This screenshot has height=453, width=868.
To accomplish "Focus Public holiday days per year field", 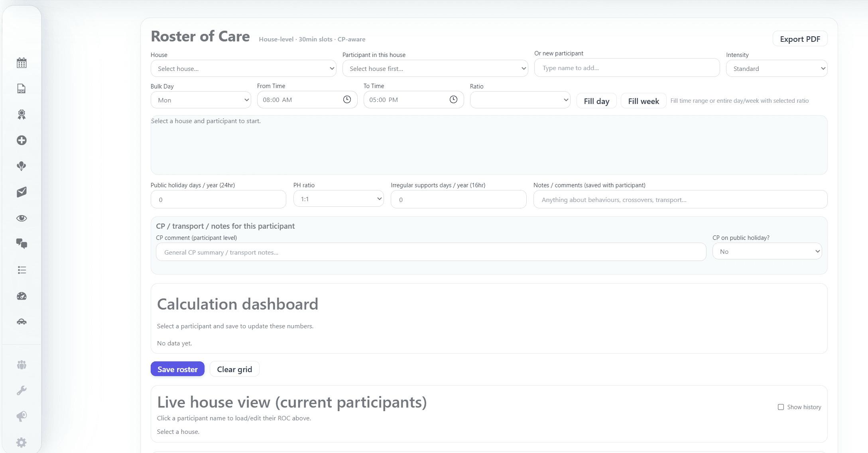I will point(218,199).
